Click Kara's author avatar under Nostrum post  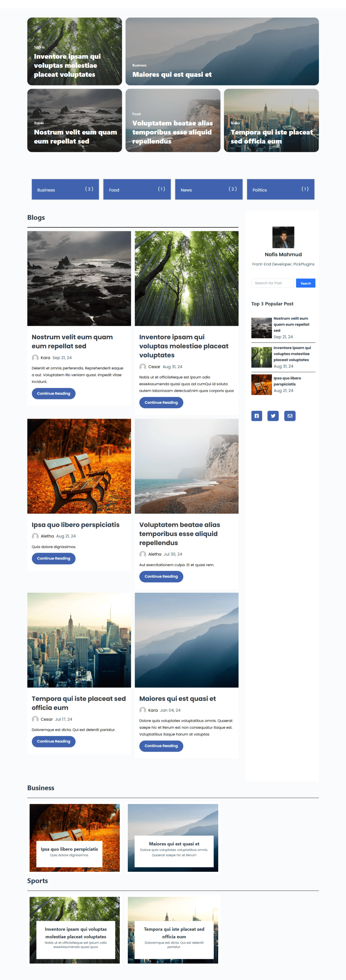point(35,358)
